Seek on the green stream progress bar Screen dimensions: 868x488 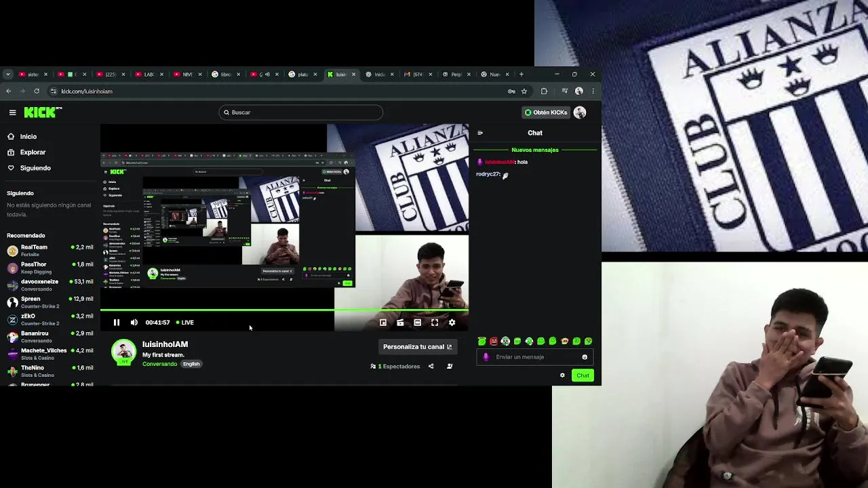pos(284,310)
